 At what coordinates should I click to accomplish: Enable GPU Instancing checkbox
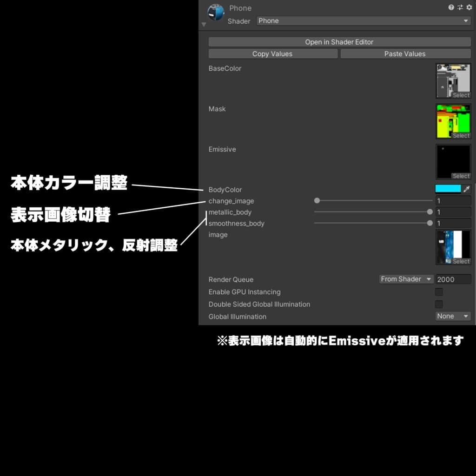tap(438, 292)
